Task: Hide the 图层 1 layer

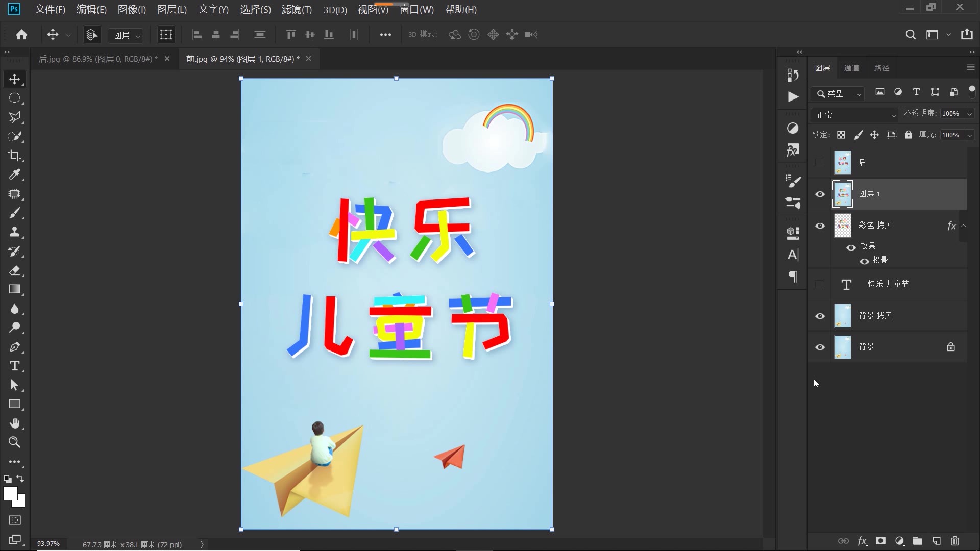Action: pyautogui.click(x=820, y=194)
